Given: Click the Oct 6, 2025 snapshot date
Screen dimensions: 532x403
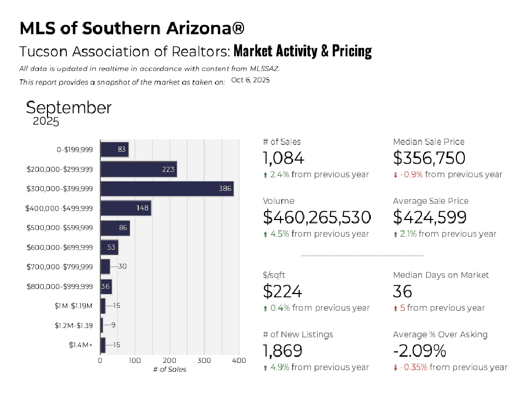Looking at the screenshot, I should coord(250,80).
